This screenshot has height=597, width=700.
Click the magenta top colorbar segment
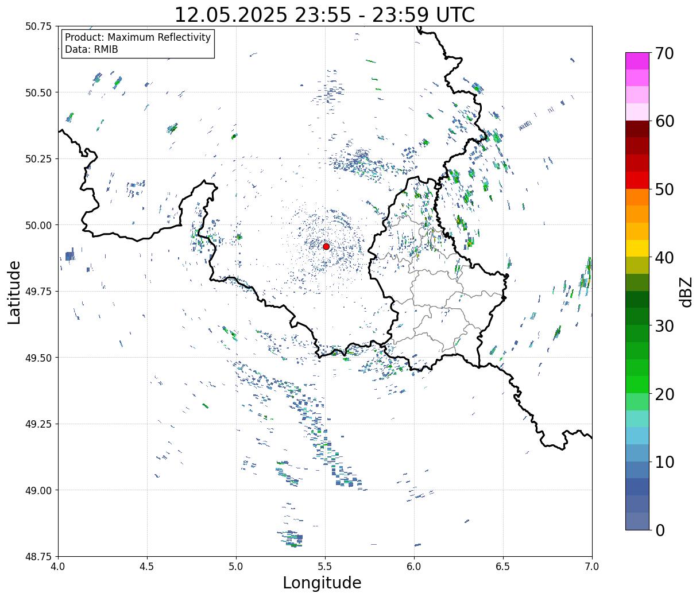[637, 61]
